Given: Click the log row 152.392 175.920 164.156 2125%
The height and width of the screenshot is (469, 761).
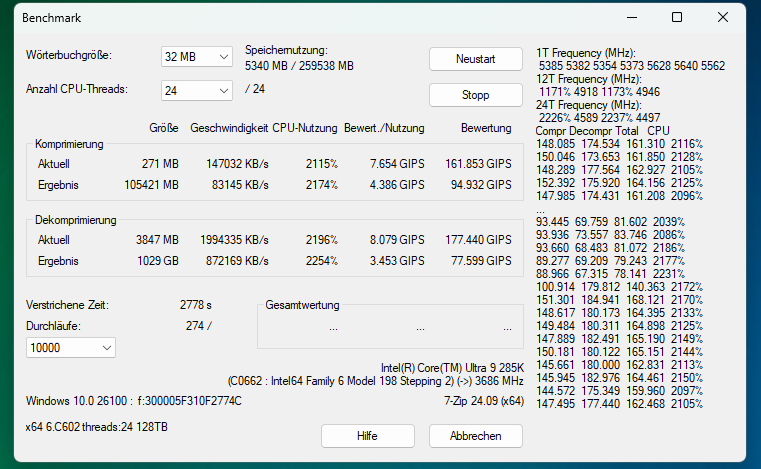Looking at the screenshot, I should (x=619, y=183).
